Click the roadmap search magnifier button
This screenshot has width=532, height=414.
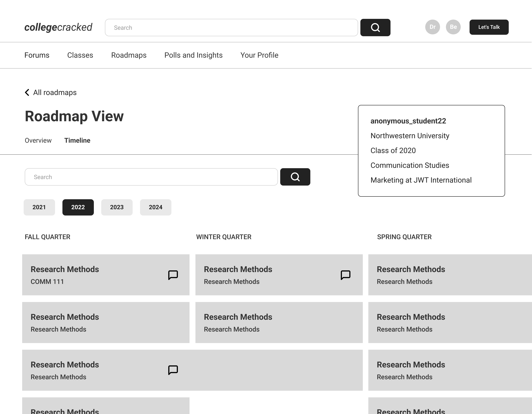pos(295,177)
